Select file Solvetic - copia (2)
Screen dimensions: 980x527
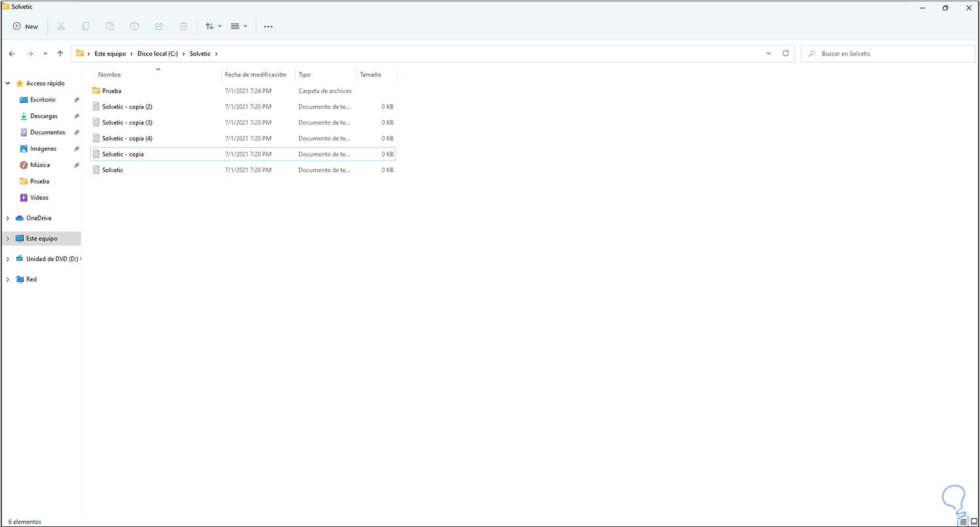tap(242, 106)
